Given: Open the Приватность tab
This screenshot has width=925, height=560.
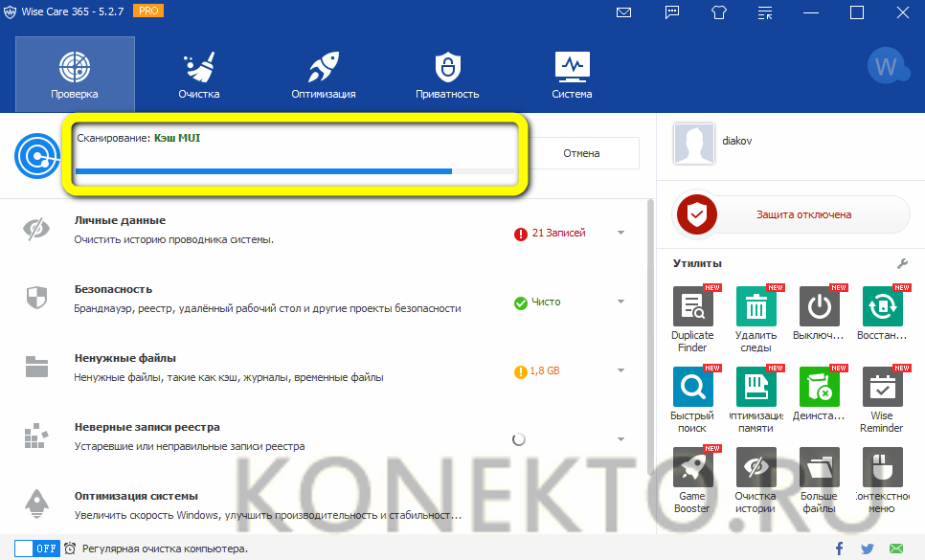Looking at the screenshot, I should tap(447, 75).
